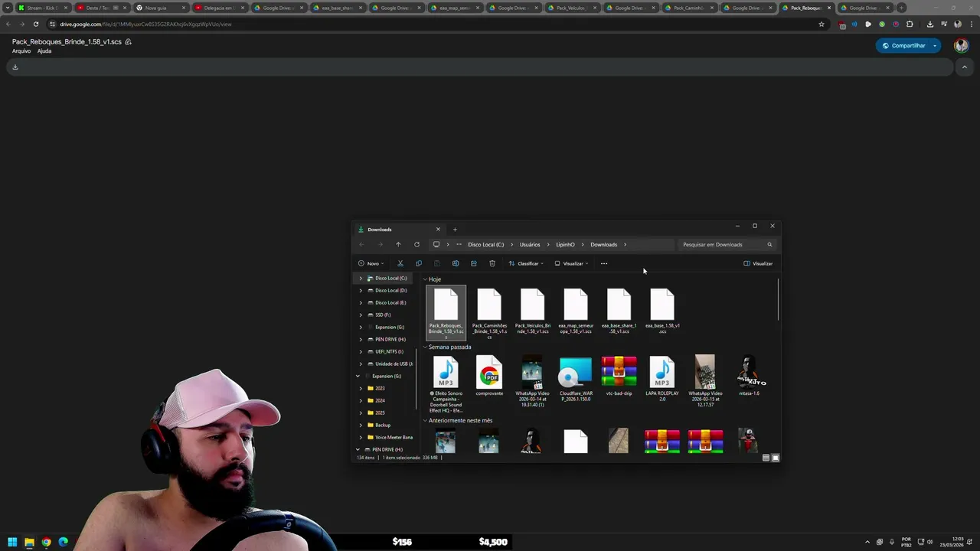Select the vtc-bad-drip archive file
This screenshot has height=551, width=980.
(x=619, y=375)
